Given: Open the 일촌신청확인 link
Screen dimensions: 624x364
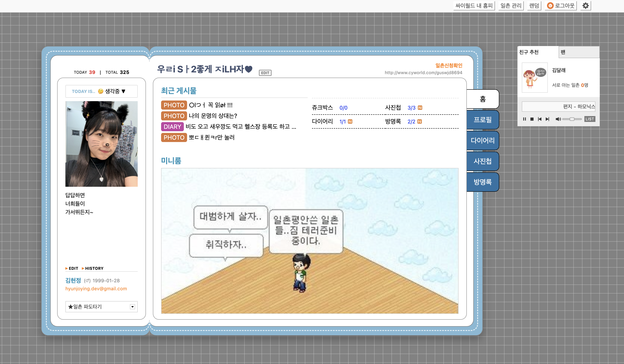Looking at the screenshot, I should [449, 65].
